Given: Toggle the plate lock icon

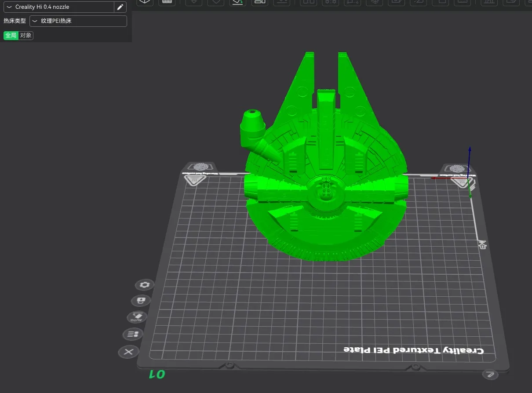Looking at the screenshot, I should click(141, 301).
